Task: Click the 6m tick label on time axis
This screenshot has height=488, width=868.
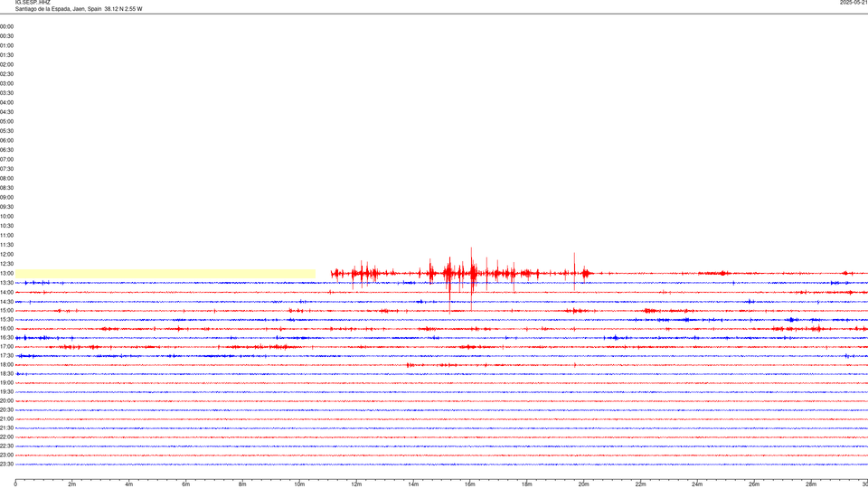Action: (x=186, y=484)
